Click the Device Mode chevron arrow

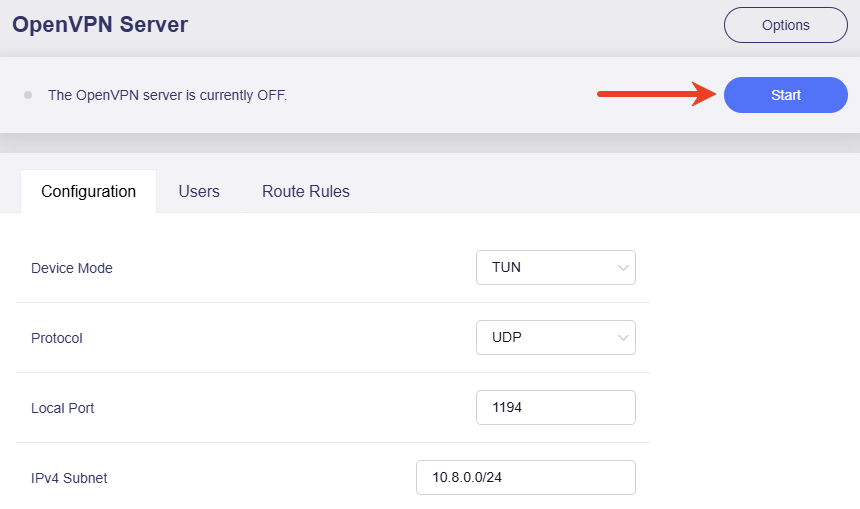[623, 268]
